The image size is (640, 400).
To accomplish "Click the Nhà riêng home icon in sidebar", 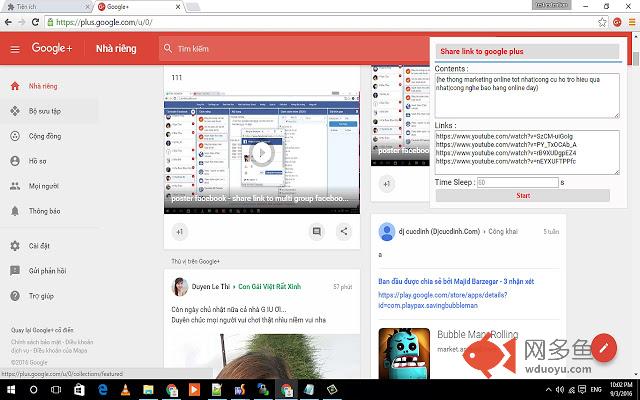I will click(x=15, y=86).
